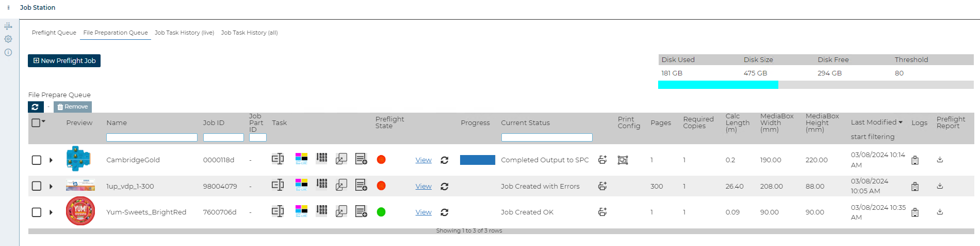This screenshot has height=246, width=980.
Task: Refresh preflight state of Yum-Sweets_BrightRed
Action: coord(444,212)
